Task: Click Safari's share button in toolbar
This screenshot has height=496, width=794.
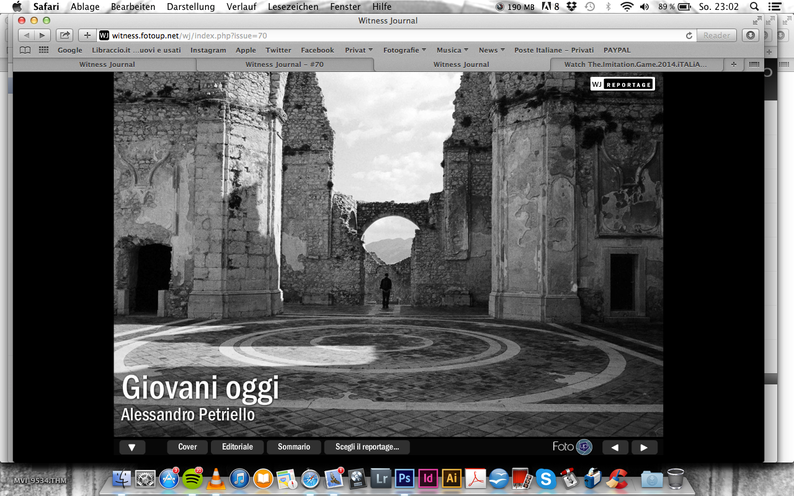Action: coord(65,35)
